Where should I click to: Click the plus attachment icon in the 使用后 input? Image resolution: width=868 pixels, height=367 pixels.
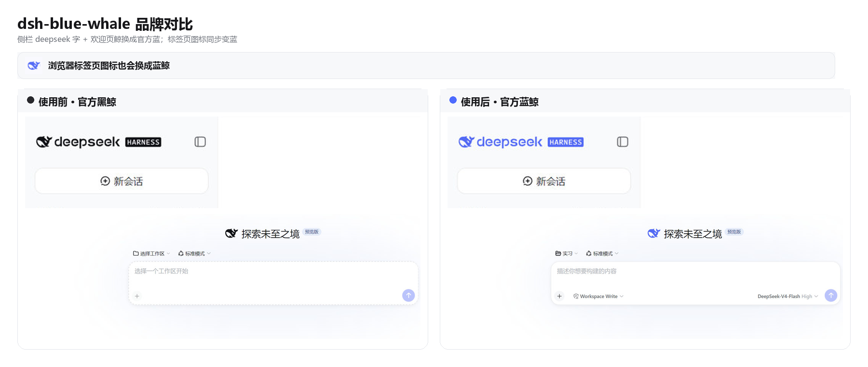tap(559, 296)
